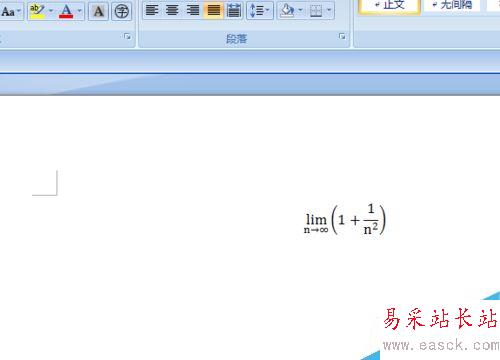Image resolution: width=500 pixels, height=360 pixels.
Task: Toggle character shading (gray A icon)
Action: pyautogui.click(x=98, y=11)
